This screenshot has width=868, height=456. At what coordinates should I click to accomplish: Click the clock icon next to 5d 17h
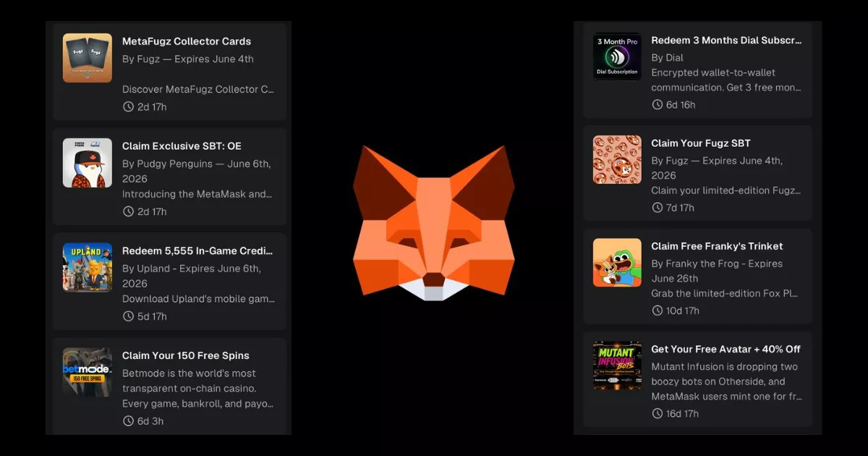[128, 316]
